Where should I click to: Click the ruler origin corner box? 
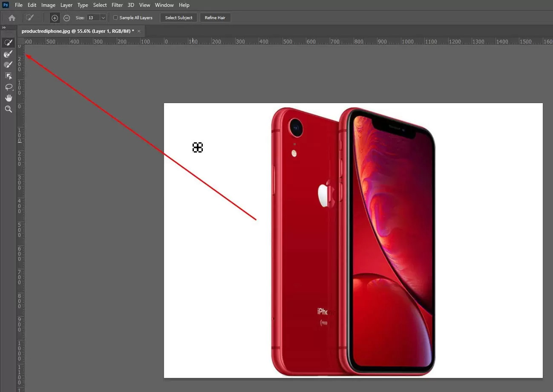click(20, 41)
